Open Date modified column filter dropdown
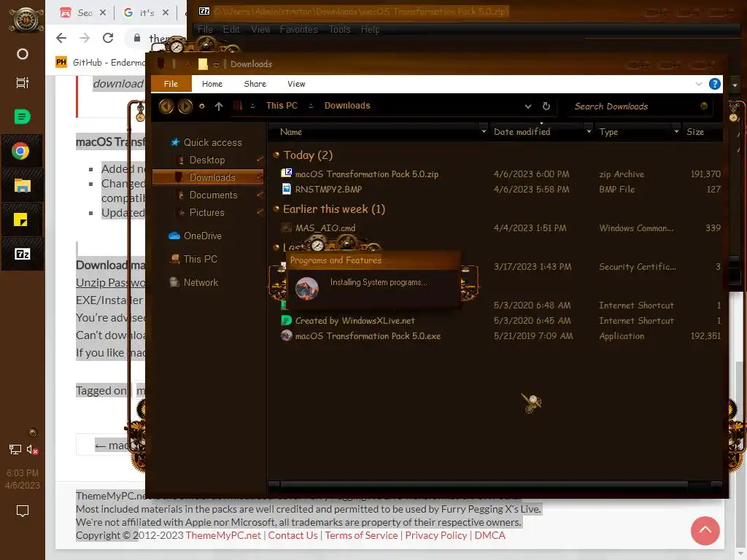 coord(589,131)
